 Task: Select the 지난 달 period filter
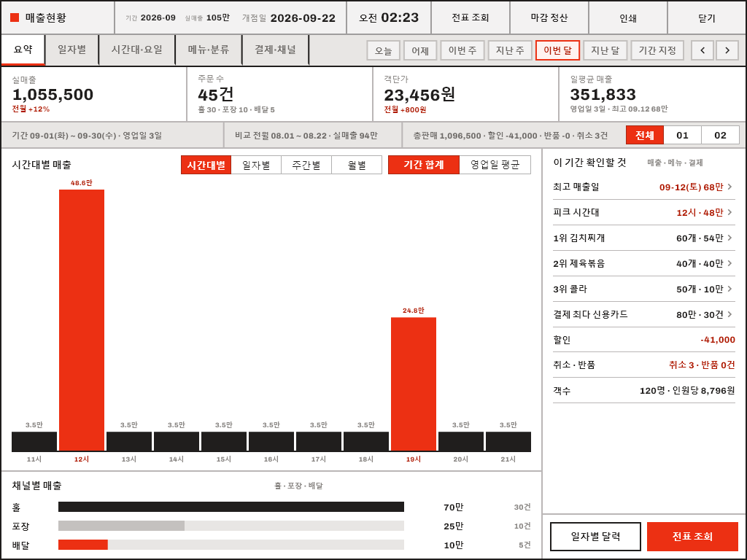click(605, 50)
